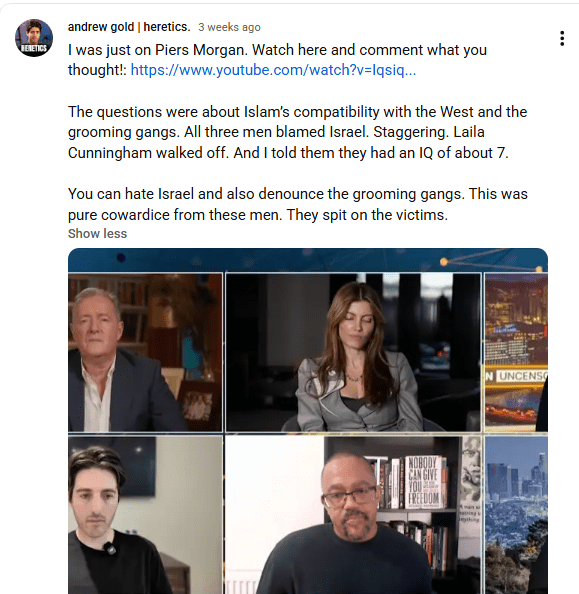
Task: Click the daytime city skyline panel
Action: coord(516,515)
